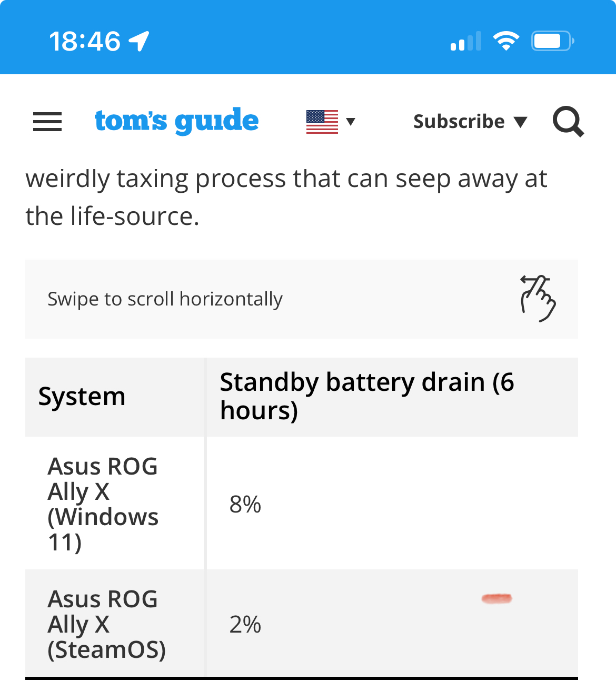This screenshot has width=616, height=680.
Task: Click the Tom's Guide logo
Action: 176,121
